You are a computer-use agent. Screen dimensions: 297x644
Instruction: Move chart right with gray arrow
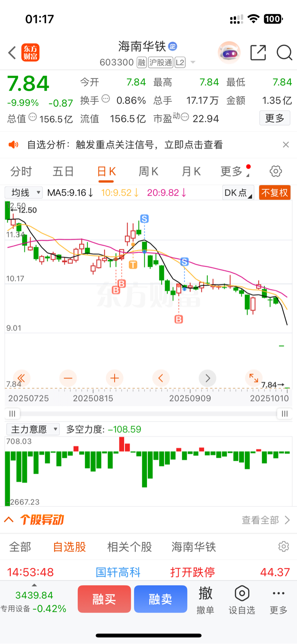click(x=207, y=378)
